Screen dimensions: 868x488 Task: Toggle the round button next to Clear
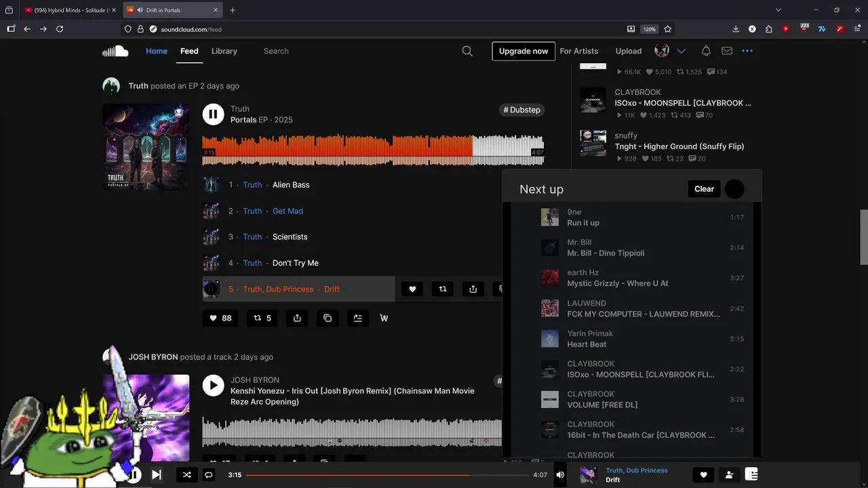click(734, 189)
